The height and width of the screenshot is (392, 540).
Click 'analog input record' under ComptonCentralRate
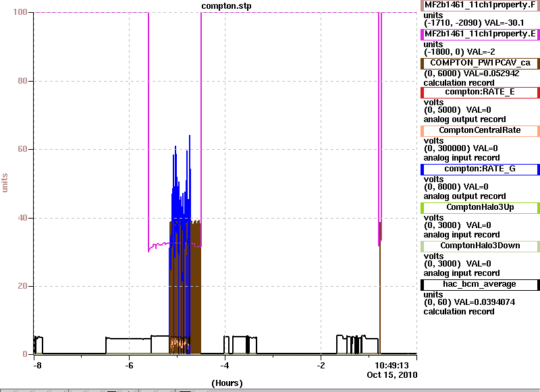pyautogui.click(x=462, y=158)
